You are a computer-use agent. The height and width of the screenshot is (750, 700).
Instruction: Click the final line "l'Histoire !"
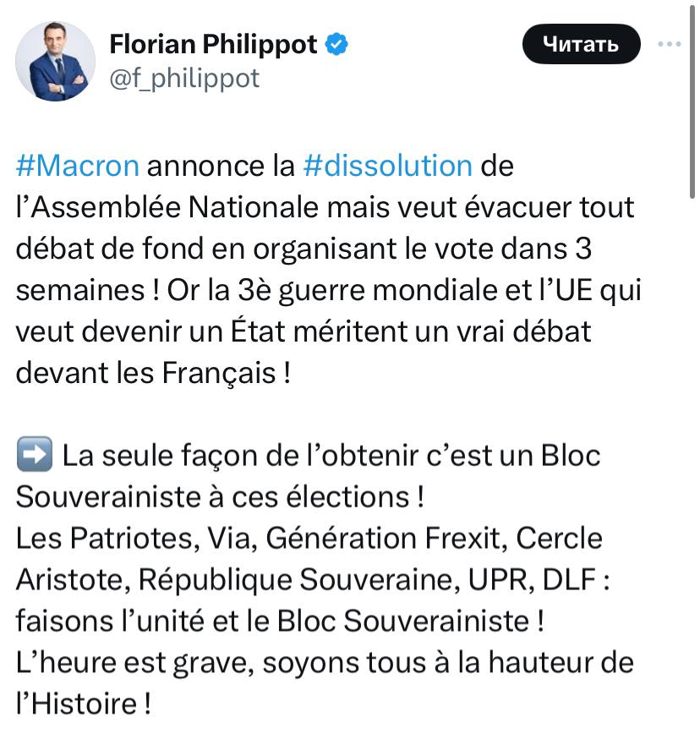coord(83,703)
